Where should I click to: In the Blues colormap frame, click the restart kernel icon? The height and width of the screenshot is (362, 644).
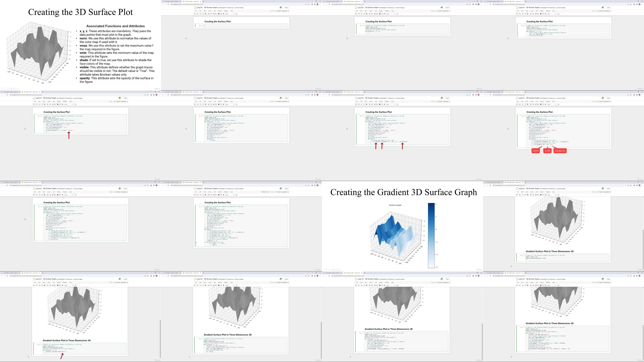[x=60, y=285]
